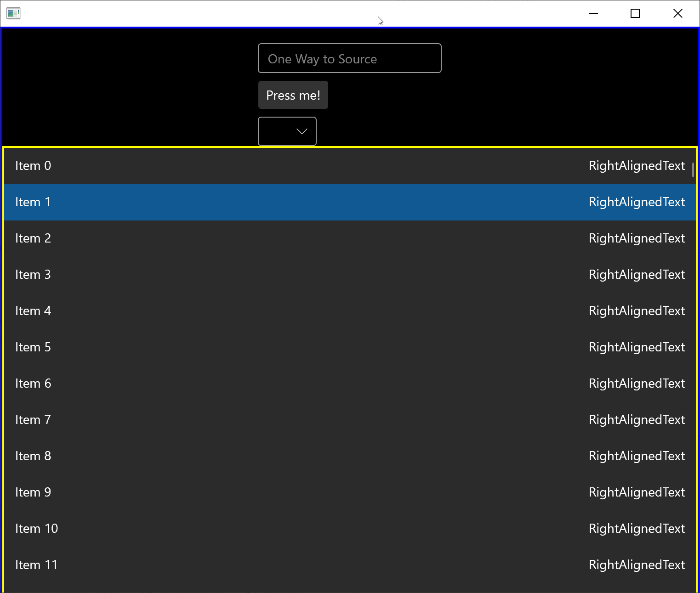Viewport: 700px width, 593px height.
Task: Focus the One Way to Source text field
Action: 349,58
